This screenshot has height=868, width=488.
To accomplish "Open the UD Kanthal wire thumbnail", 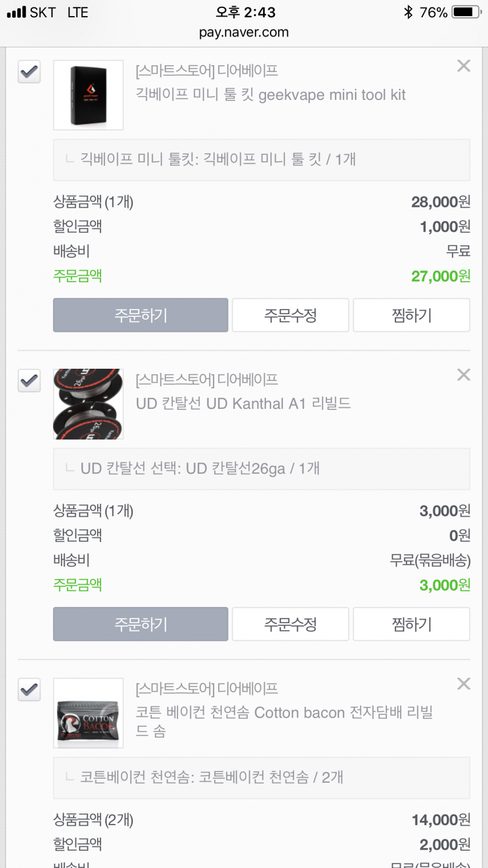I will (x=88, y=404).
